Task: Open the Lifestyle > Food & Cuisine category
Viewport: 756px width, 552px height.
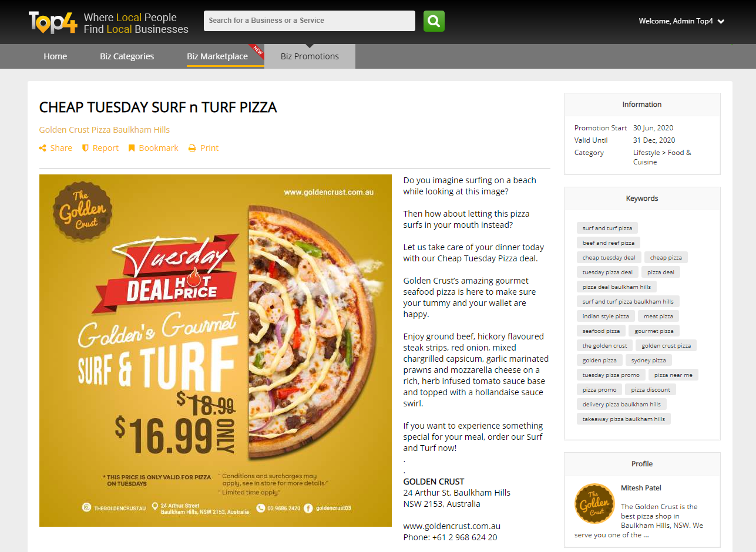Action: pyautogui.click(x=662, y=157)
